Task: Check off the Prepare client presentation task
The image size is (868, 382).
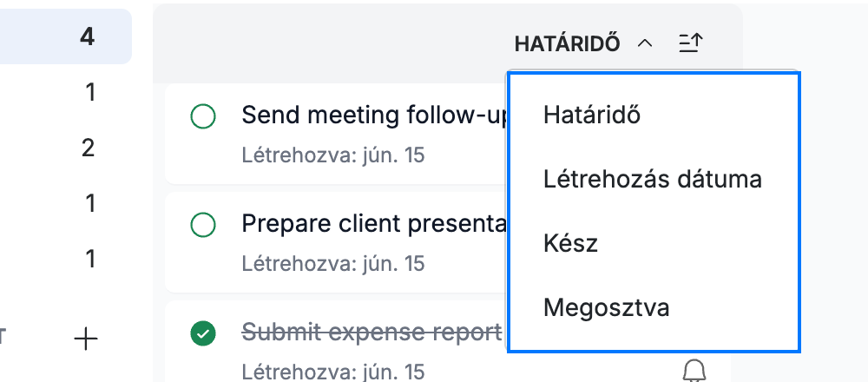Action: pyautogui.click(x=202, y=225)
